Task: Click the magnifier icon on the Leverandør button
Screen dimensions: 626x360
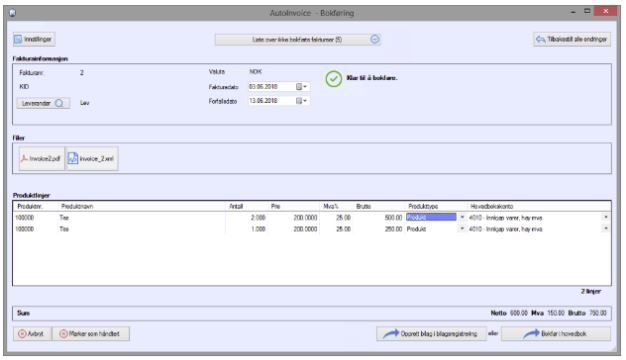Action: 59,103
